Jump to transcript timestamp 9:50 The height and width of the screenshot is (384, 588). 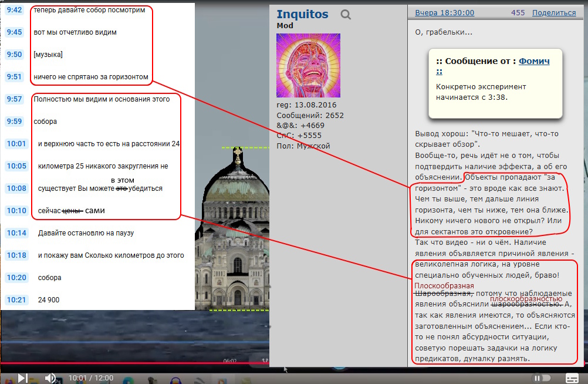pyautogui.click(x=14, y=55)
